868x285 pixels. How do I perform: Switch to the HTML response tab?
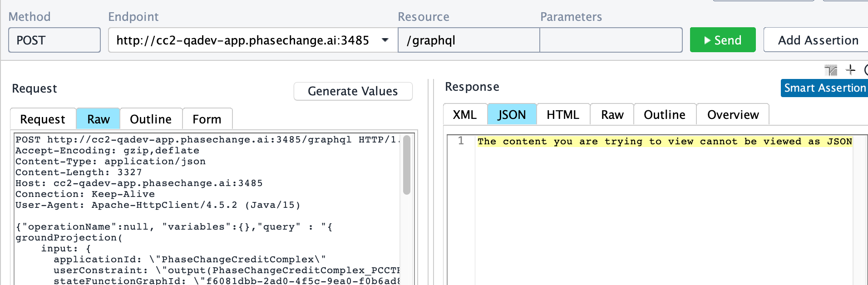click(x=562, y=115)
